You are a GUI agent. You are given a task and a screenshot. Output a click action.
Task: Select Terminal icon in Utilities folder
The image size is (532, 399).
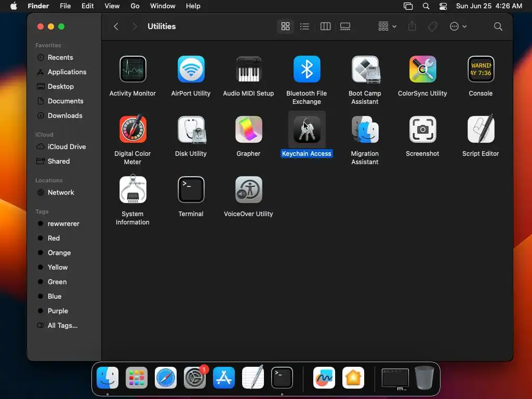(x=191, y=190)
